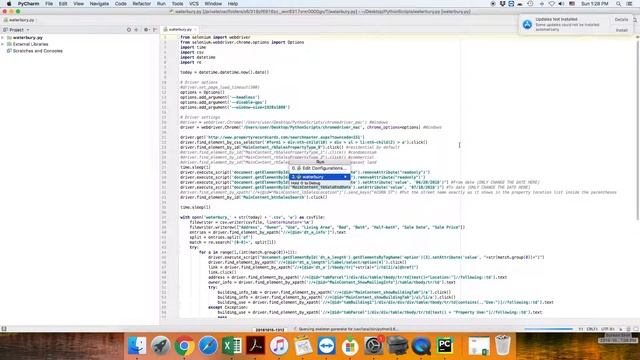640x360 pixels.
Task: Open Safari from the Dock
Action: coord(208,346)
